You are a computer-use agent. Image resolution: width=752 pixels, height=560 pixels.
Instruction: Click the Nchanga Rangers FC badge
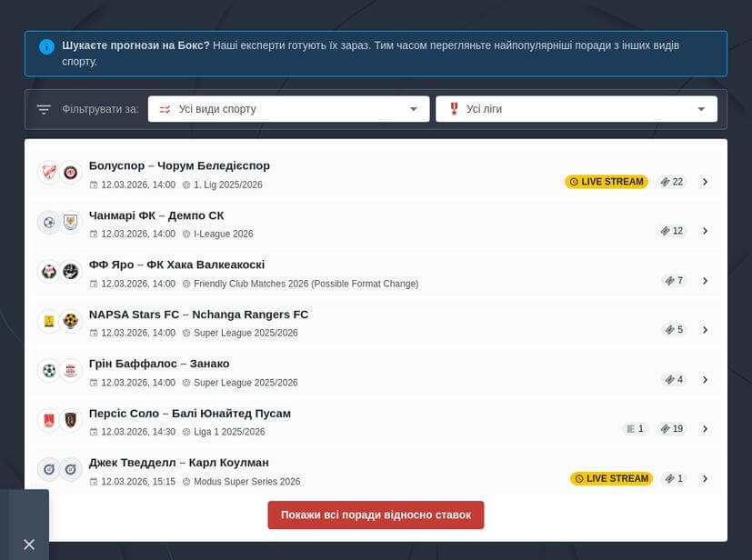71,321
